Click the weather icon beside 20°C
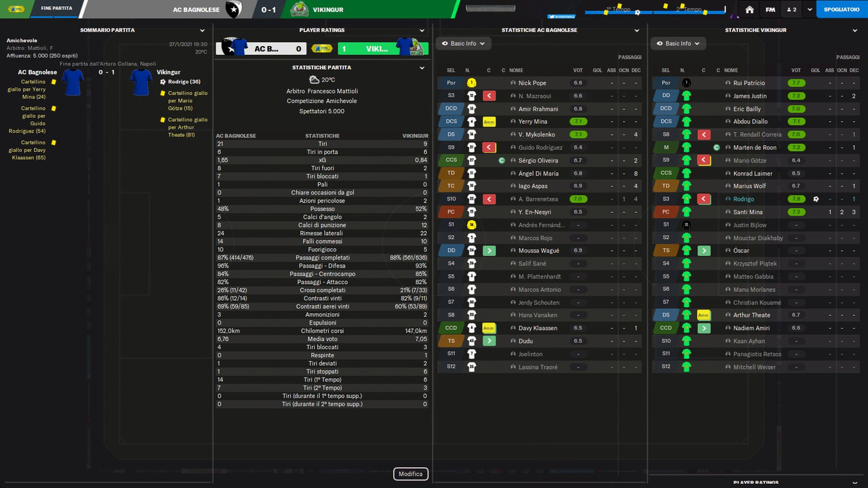The width and height of the screenshot is (868, 488). tap(313, 80)
